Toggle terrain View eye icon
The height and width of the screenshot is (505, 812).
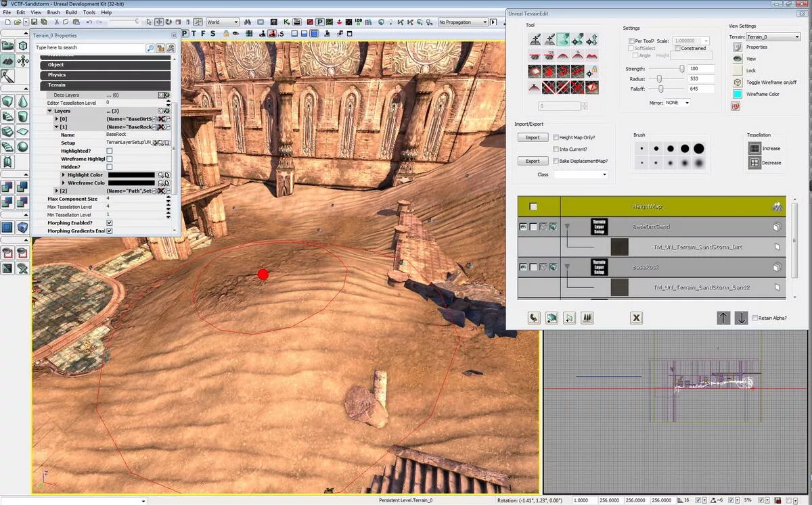coord(737,59)
